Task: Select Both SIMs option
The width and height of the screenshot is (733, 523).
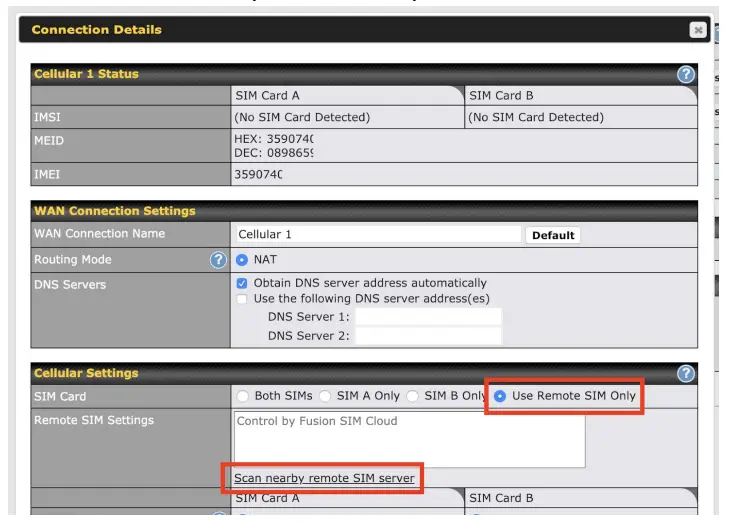Action: coord(243,396)
